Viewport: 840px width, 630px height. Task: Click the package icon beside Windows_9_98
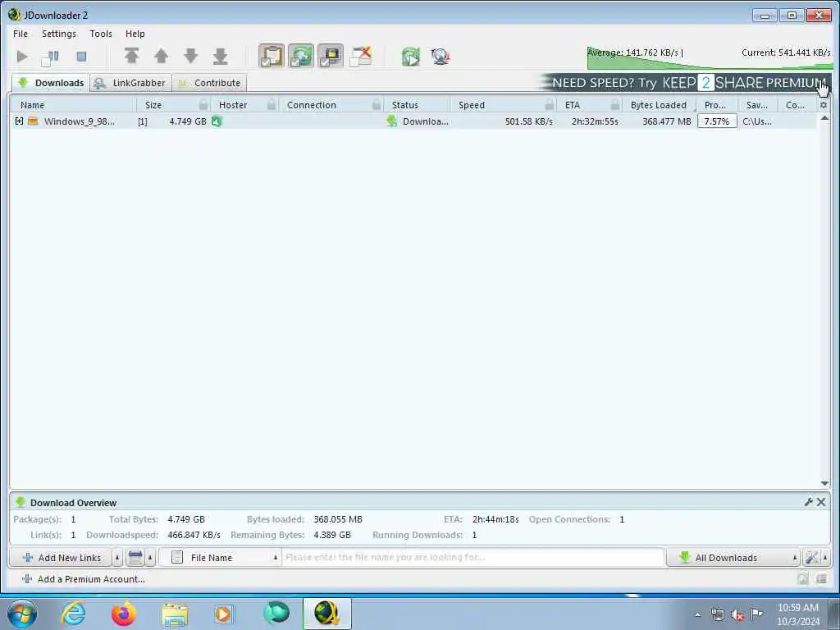click(33, 121)
